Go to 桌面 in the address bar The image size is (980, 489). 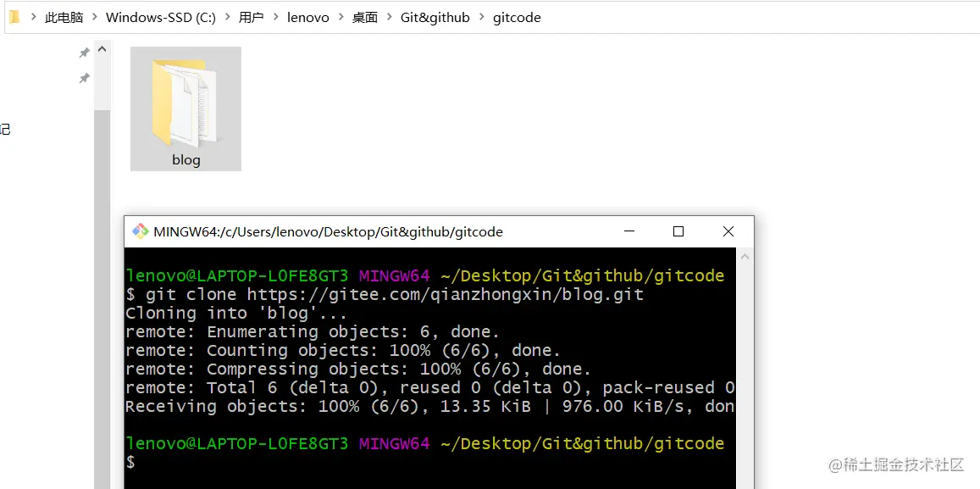pos(365,18)
